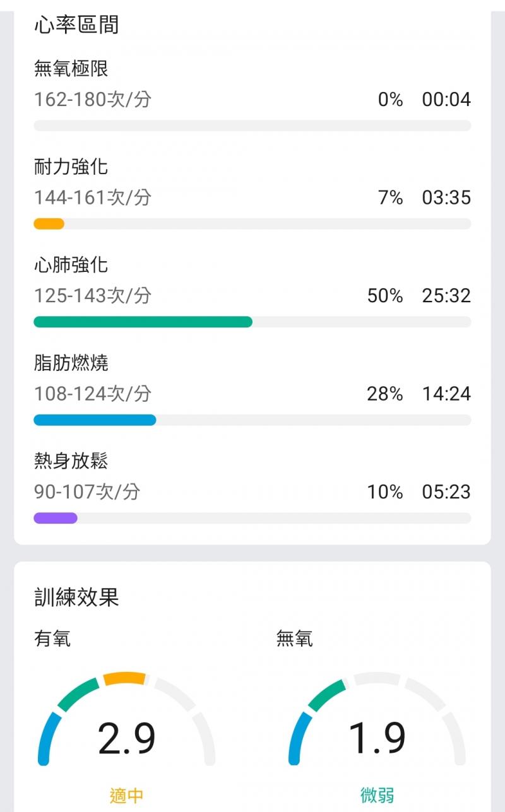Tap the 25:32 duration in 心肺強化
This screenshot has width=505, height=812.
pos(446,296)
